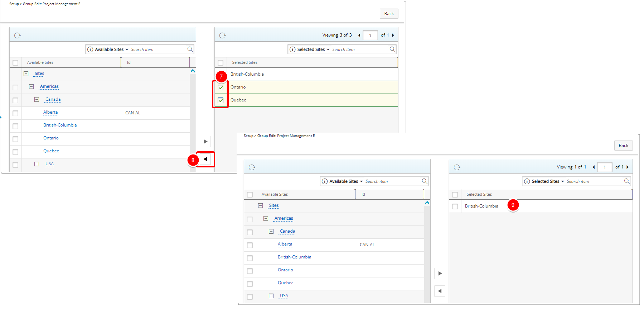Click move-right arrow button in bottom window

440,274
